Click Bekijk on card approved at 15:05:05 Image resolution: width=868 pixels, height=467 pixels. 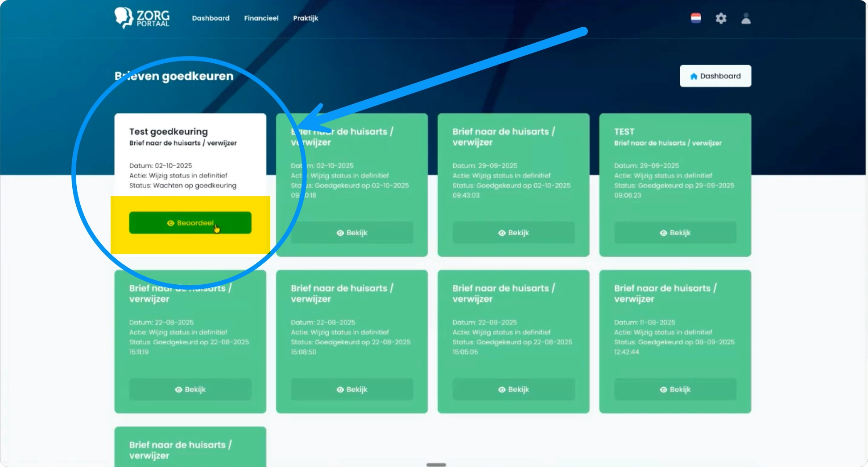click(x=513, y=389)
